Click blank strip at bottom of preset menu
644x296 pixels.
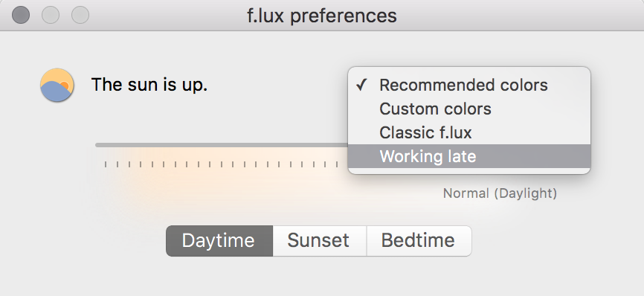(x=469, y=171)
